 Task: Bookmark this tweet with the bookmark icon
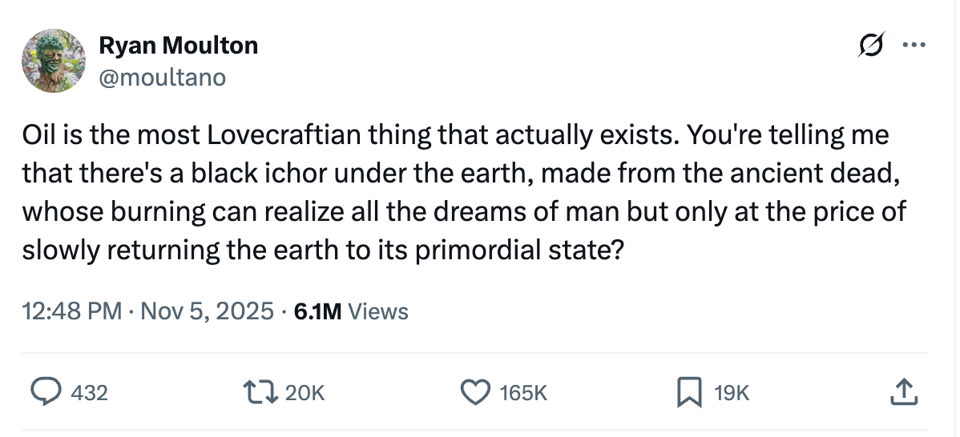(x=689, y=393)
